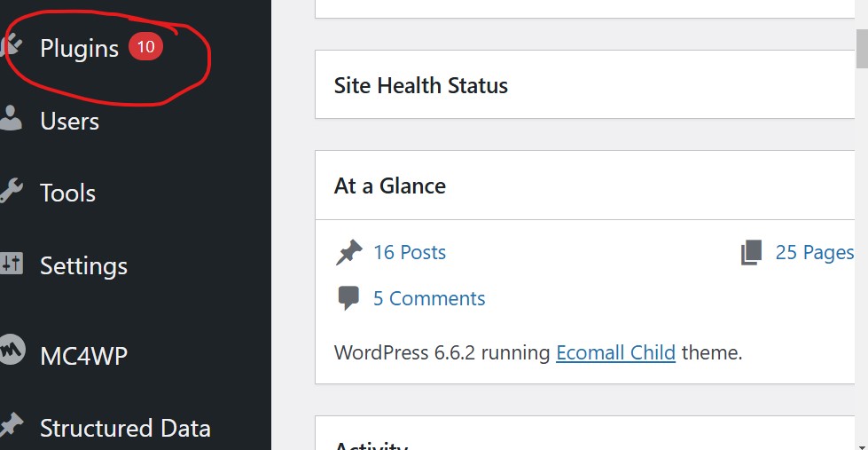Click the Plugins plug icon

tap(10, 45)
